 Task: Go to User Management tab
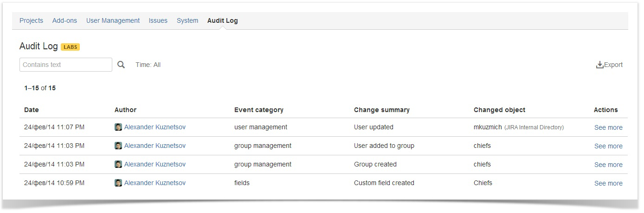[x=113, y=20]
